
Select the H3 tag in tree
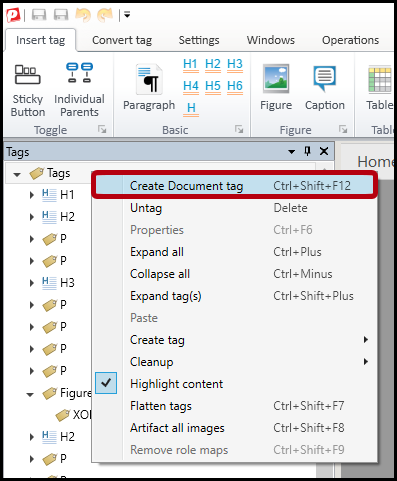pos(58,283)
